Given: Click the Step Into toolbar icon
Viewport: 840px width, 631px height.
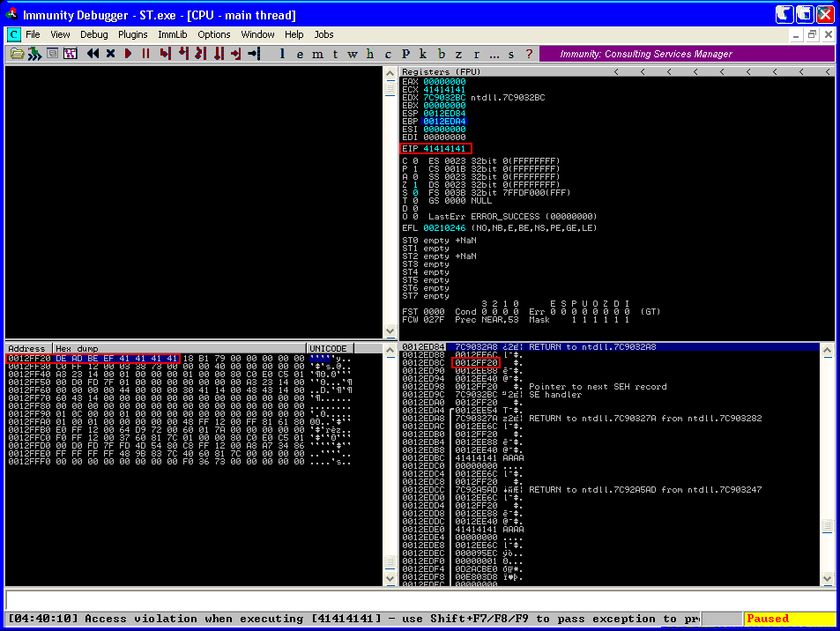Looking at the screenshot, I should 166,54.
